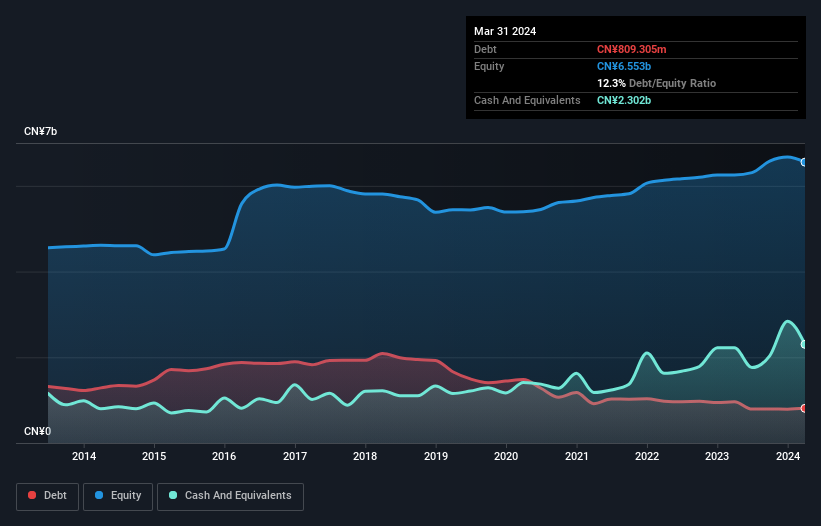Click the 2018 x-axis label
The width and height of the screenshot is (821, 526).
tap(365, 456)
